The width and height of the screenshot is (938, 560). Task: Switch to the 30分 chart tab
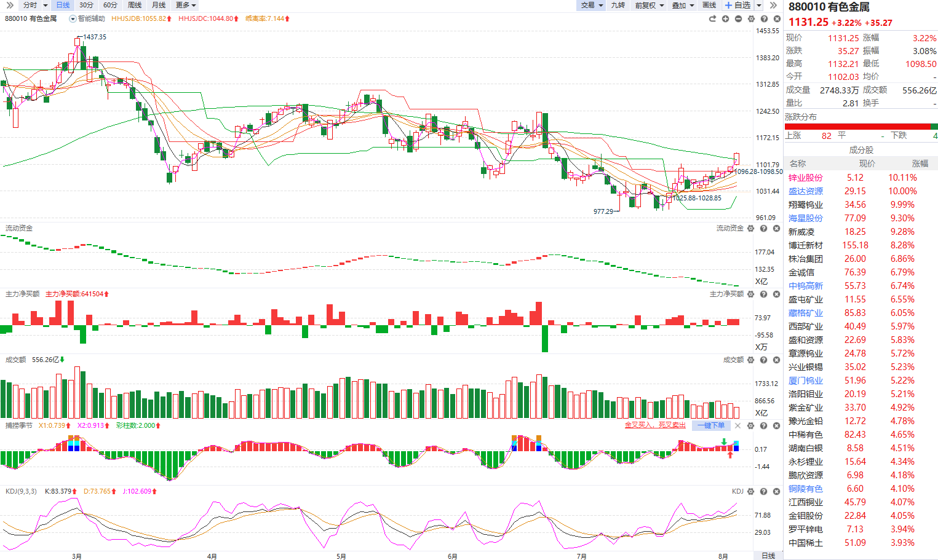click(86, 5)
